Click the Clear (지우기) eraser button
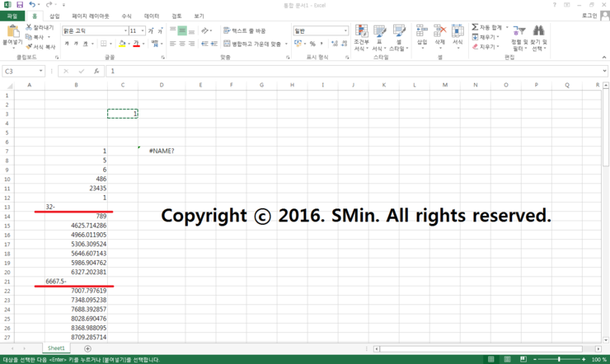 (486, 47)
